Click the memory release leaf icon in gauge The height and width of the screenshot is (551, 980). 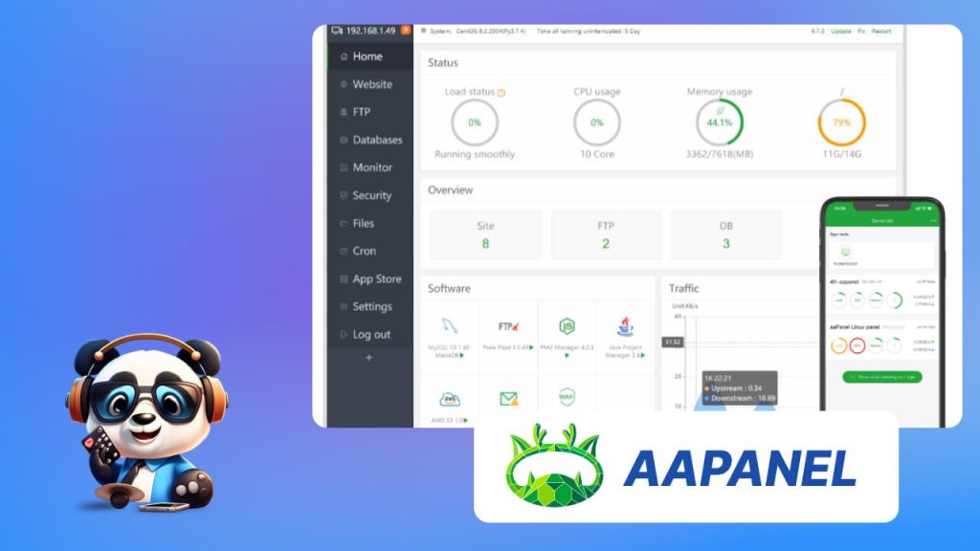(x=720, y=111)
